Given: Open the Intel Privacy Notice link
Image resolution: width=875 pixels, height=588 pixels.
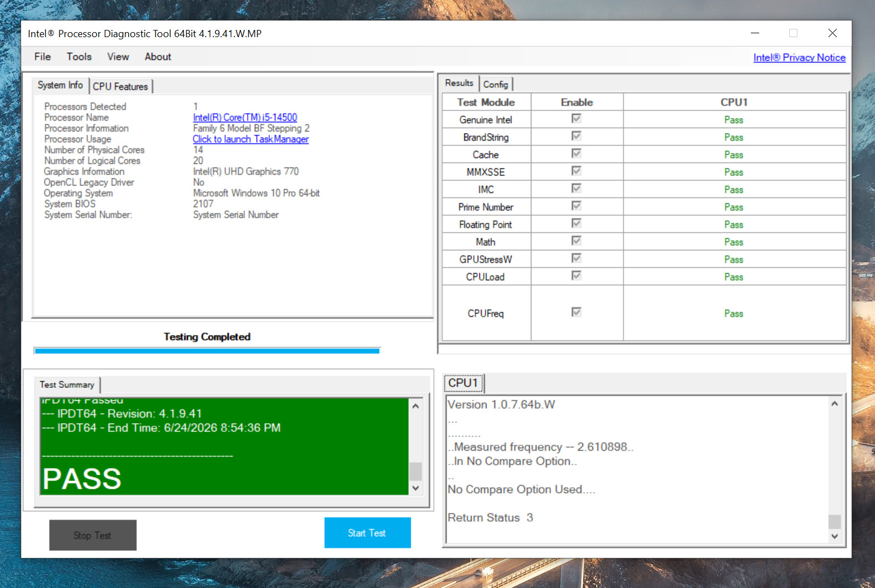Looking at the screenshot, I should 799,58.
